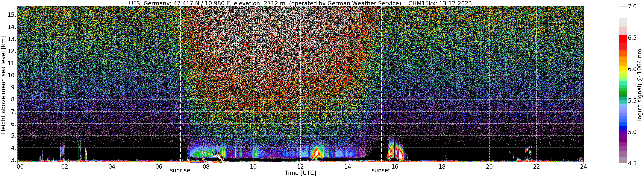This screenshot has width=644, height=177.
Task: Click the time axis tick label '18'
Action: 442,167
